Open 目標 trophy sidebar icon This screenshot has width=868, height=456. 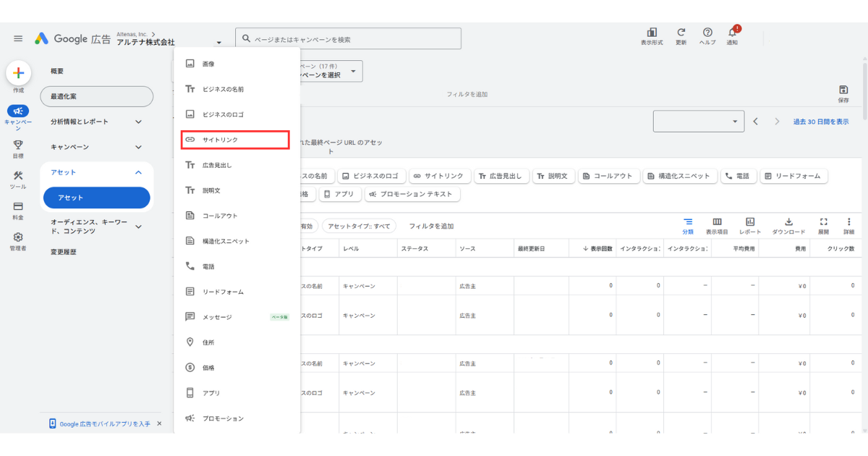click(x=18, y=145)
